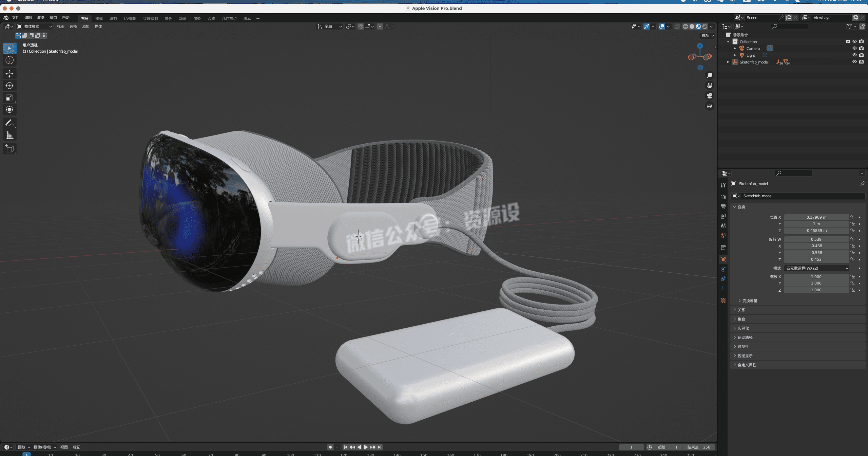Image resolution: width=868 pixels, height=456 pixels.
Task: Click the Z axis on navigation gizmo
Action: tap(700, 45)
